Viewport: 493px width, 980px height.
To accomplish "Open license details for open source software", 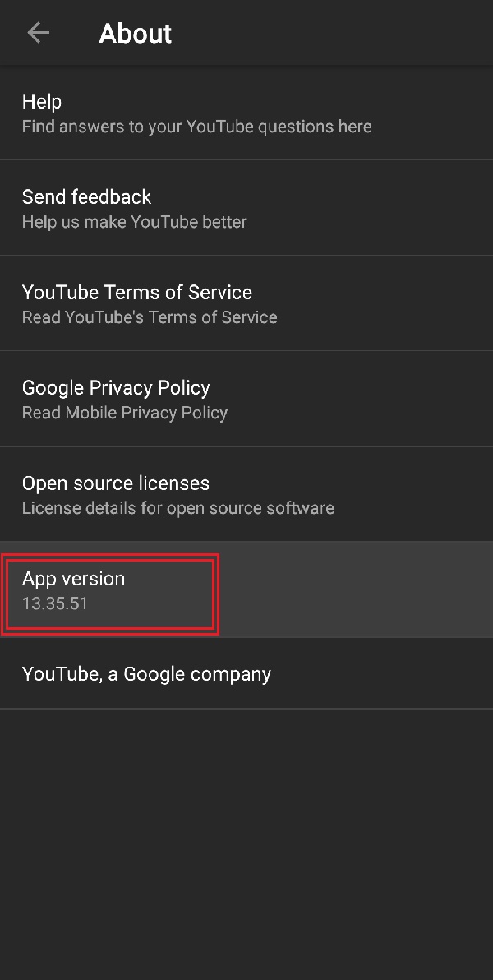I will 177,507.
